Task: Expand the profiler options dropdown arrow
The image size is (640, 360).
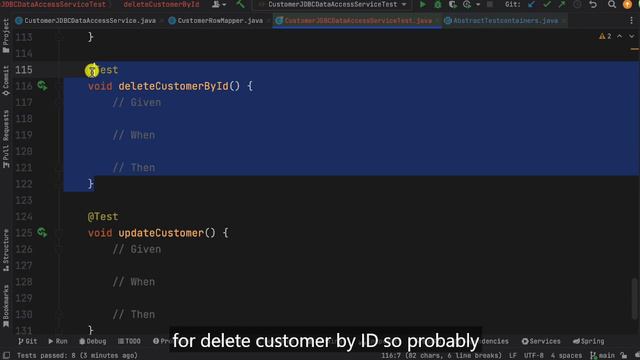Action: click(x=477, y=4)
